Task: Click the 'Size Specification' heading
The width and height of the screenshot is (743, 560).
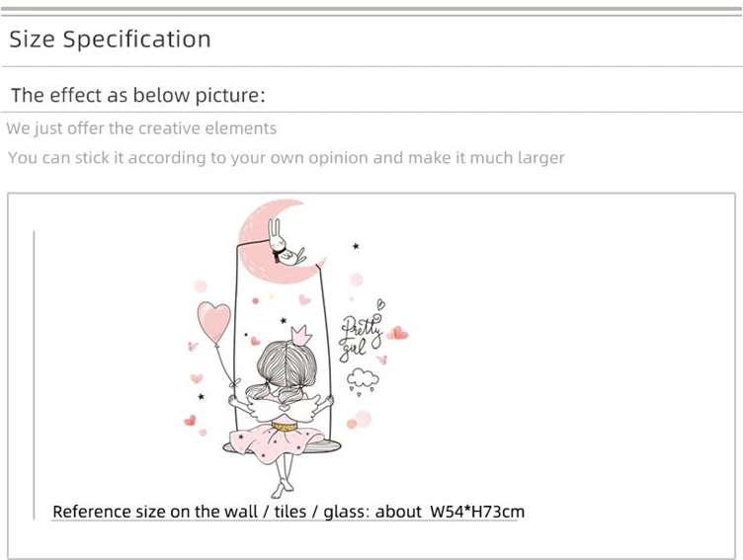Action: (x=110, y=39)
